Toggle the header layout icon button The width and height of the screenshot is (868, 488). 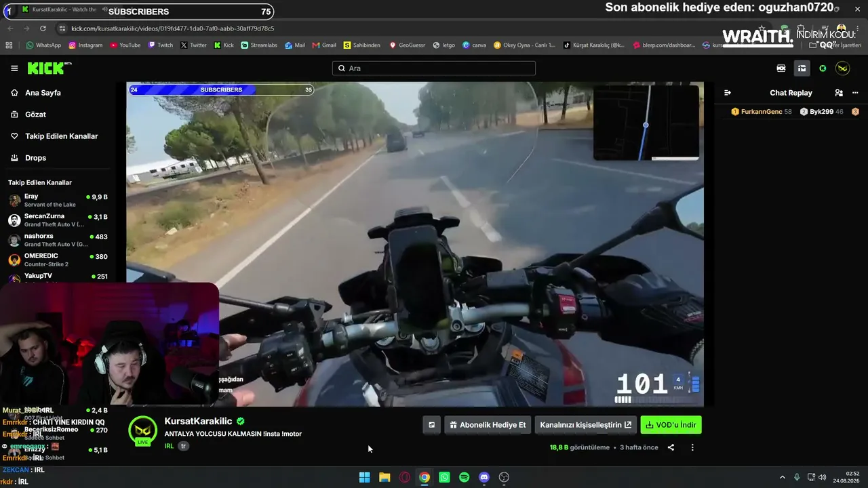tap(802, 68)
